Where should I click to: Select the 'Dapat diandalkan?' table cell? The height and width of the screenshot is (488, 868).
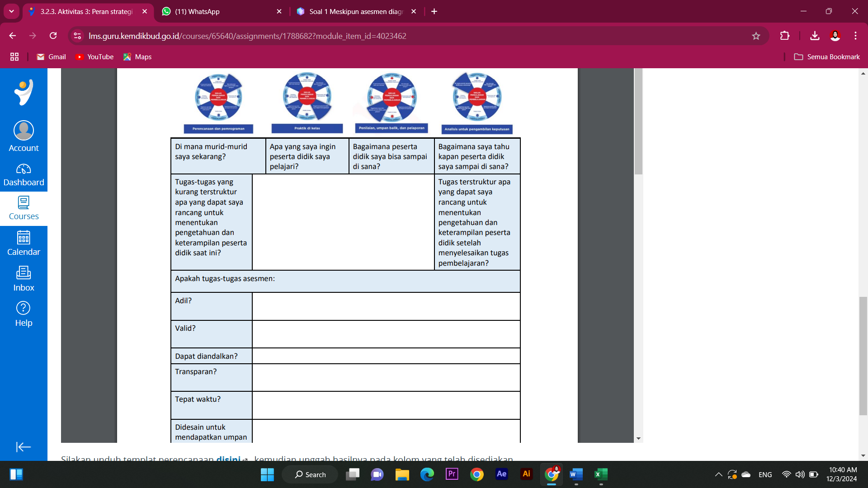pyautogui.click(x=211, y=356)
